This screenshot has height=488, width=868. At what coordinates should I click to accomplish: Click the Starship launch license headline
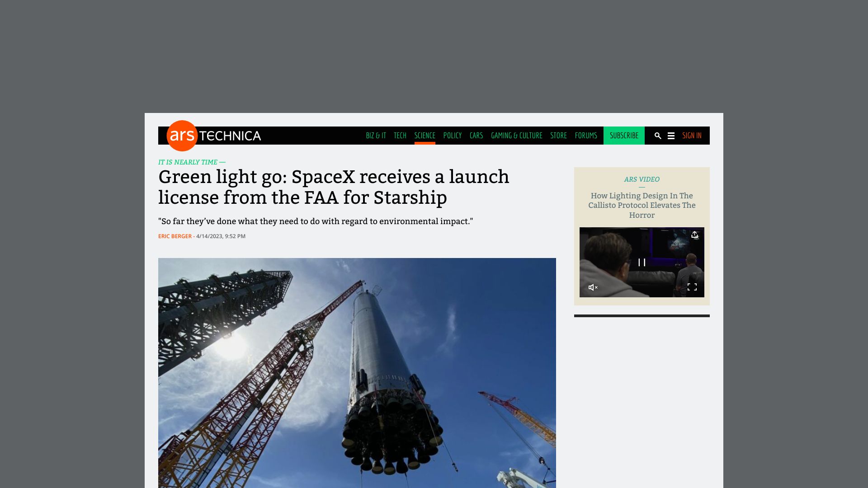[334, 187]
